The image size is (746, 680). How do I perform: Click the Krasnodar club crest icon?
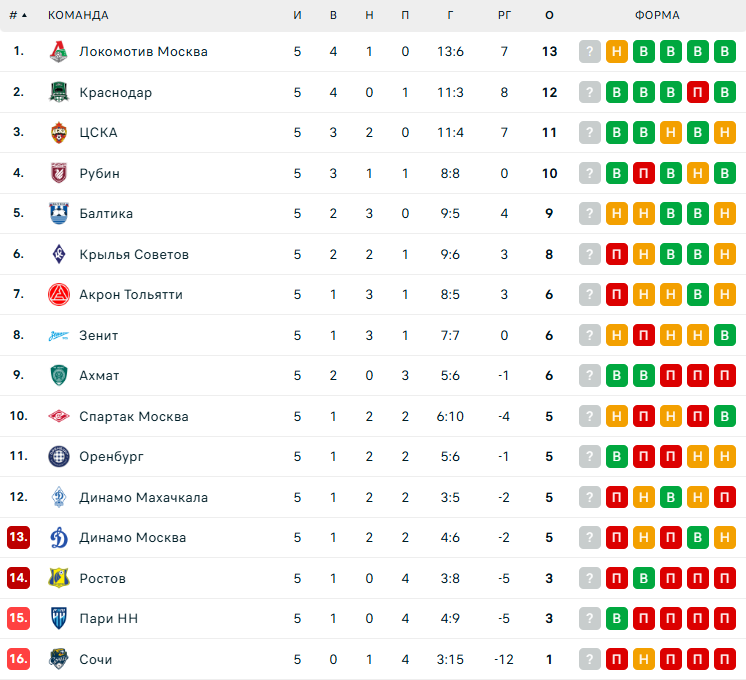pyautogui.click(x=59, y=92)
